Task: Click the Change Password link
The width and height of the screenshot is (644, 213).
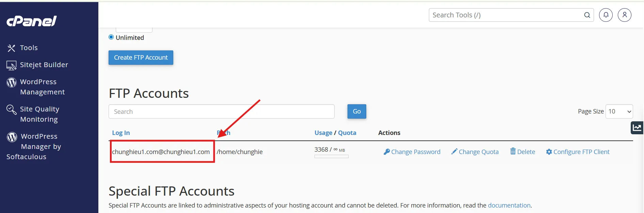Action: (412, 152)
